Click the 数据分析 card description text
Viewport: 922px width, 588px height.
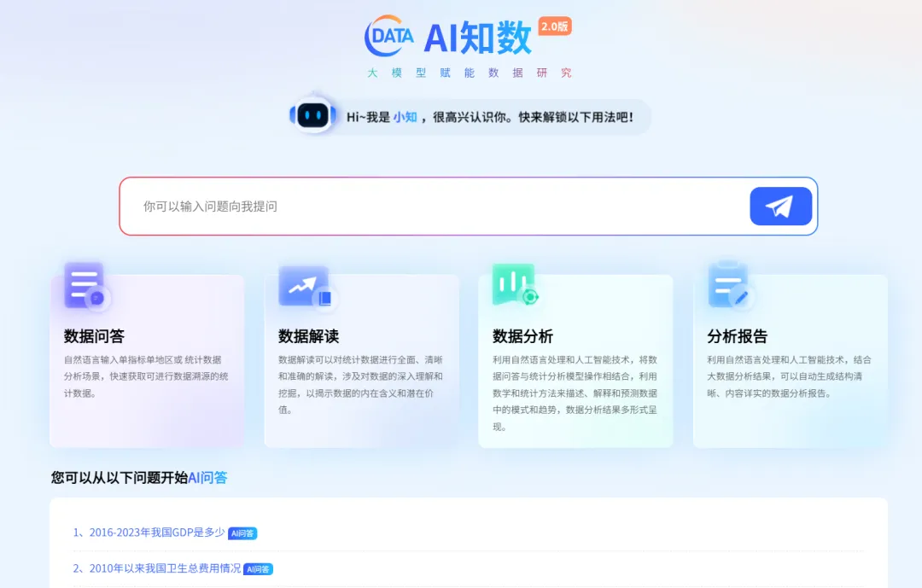pyautogui.click(x=575, y=393)
